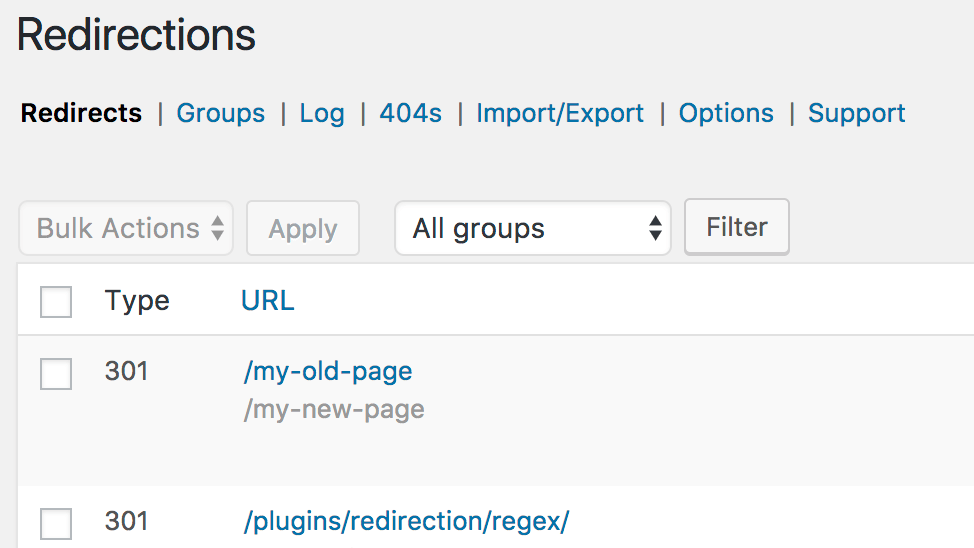This screenshot has width=974, height=548.
Task: Toggle the select-all checkbox in header
Action: click(x=56, y=301)
